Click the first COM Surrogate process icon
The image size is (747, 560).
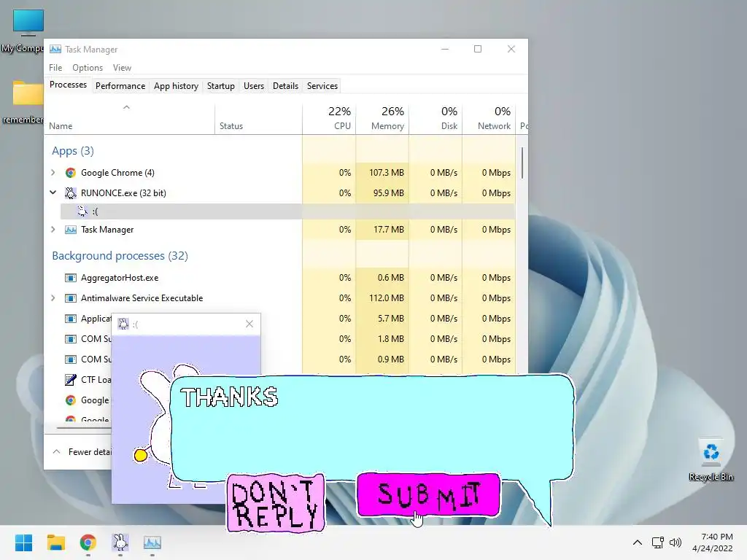tap(71, 339)
